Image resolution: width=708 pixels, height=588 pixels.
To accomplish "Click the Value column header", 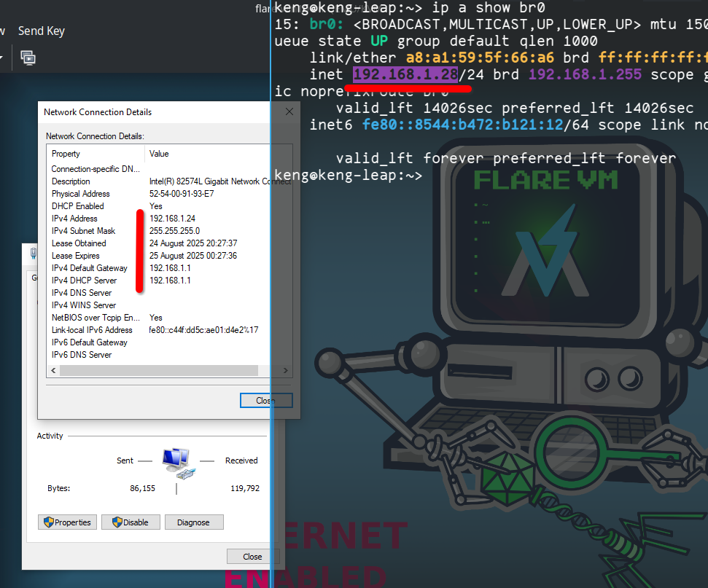I will click(159, 154).
